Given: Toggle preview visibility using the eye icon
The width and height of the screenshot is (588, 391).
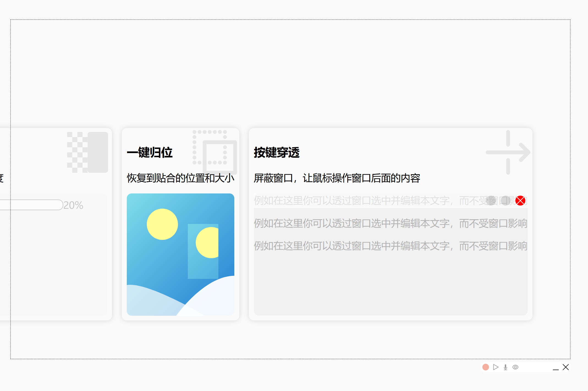Looking at the screenshot, I should point(515,367).
